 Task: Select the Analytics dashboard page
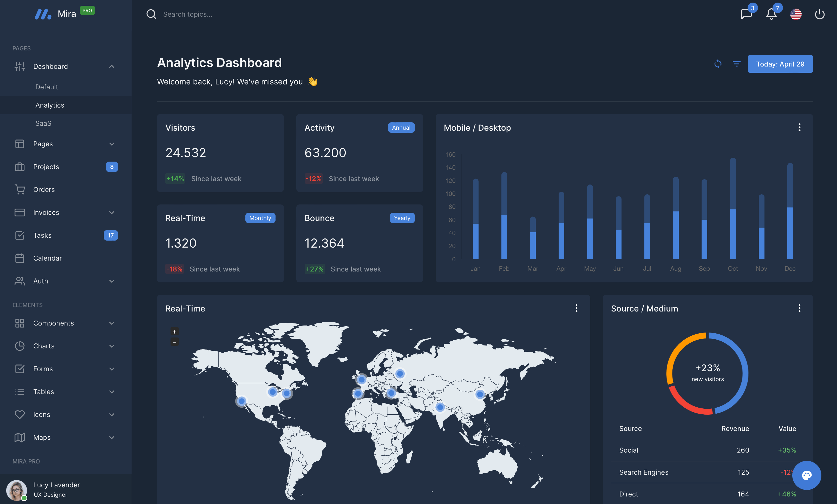[50, 105]
